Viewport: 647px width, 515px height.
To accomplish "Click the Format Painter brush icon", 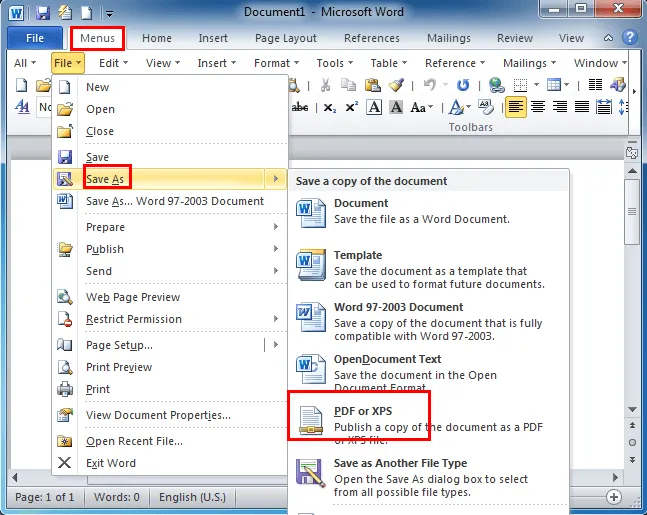I will click(397, 86).
